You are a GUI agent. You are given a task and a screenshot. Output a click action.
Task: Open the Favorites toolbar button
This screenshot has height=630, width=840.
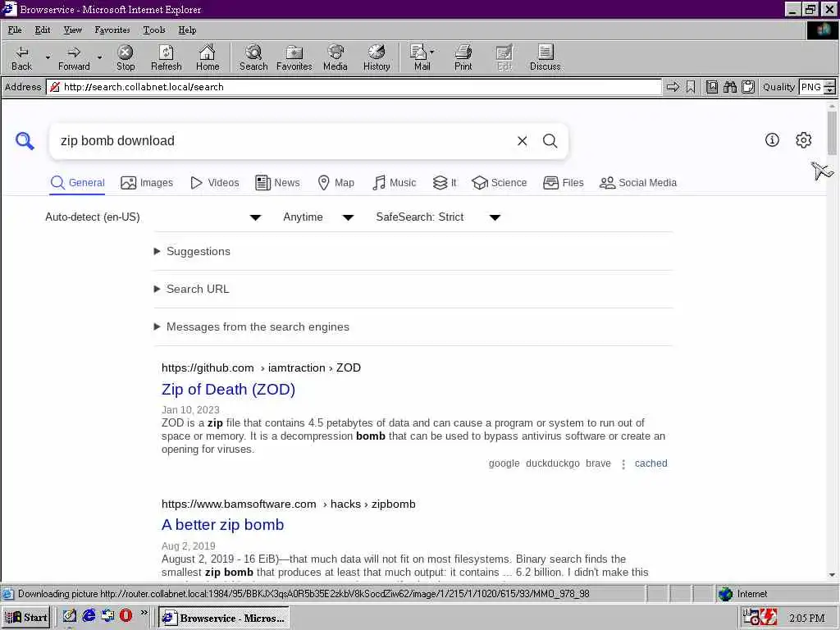click(x=294, y=58)
